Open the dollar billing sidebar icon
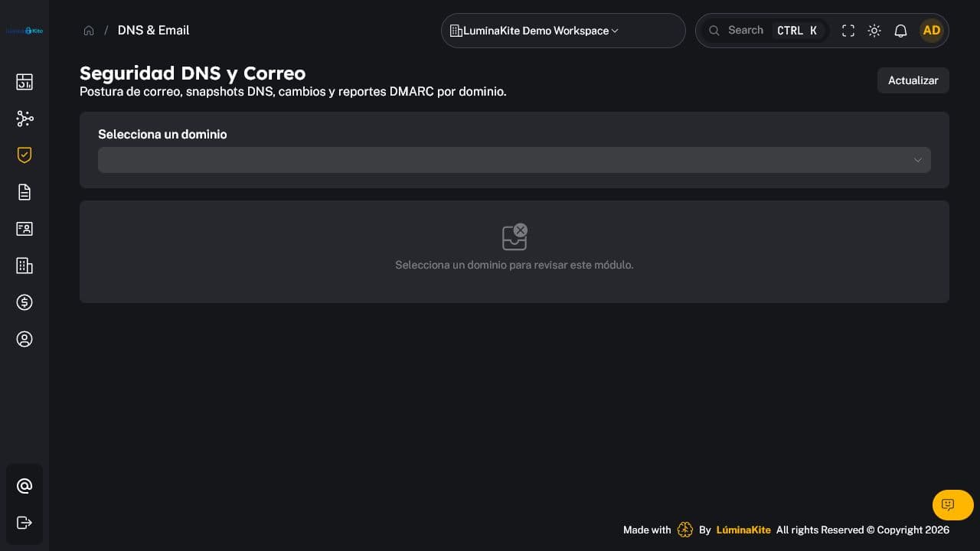The height and width of the screenshot is (551, 980). coord(24,302)
